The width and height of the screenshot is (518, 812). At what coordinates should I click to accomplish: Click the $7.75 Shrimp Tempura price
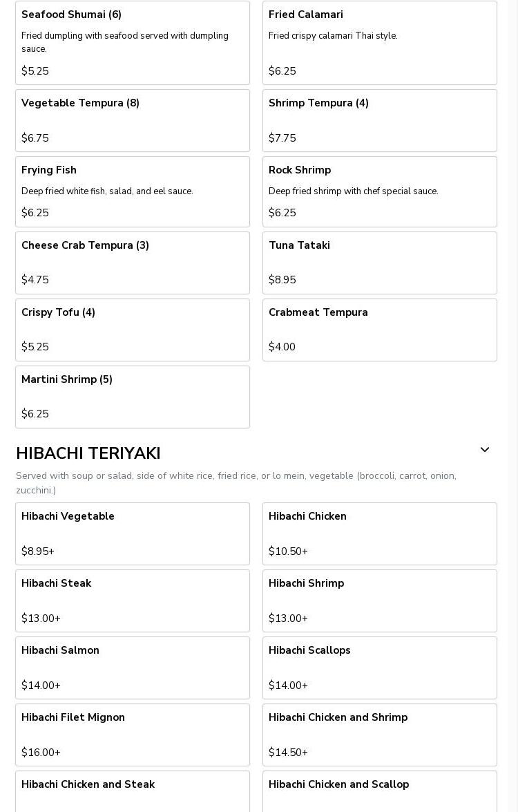tap(282, 138)
